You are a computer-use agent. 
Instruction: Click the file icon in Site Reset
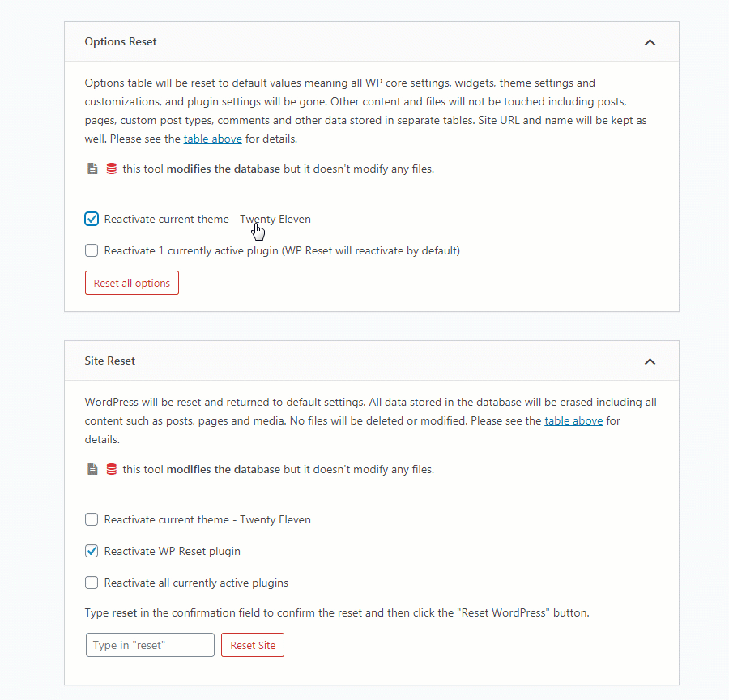[x=92, y=469]
